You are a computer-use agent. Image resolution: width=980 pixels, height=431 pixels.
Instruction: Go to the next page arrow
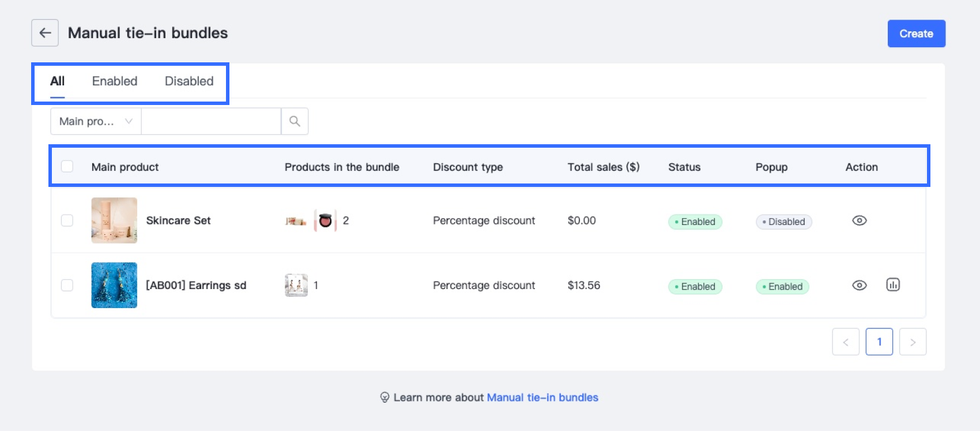[913, 342]
